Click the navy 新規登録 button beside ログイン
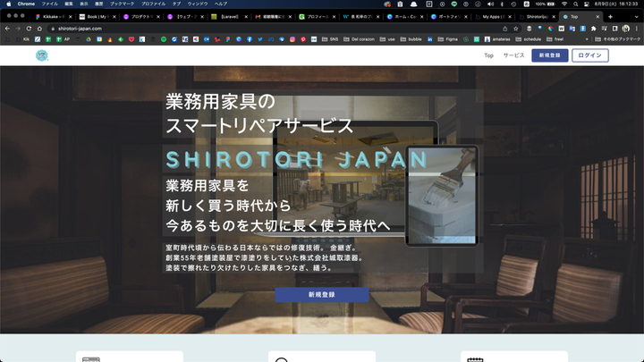Screen dimensions: 644x362 (550, 55)
